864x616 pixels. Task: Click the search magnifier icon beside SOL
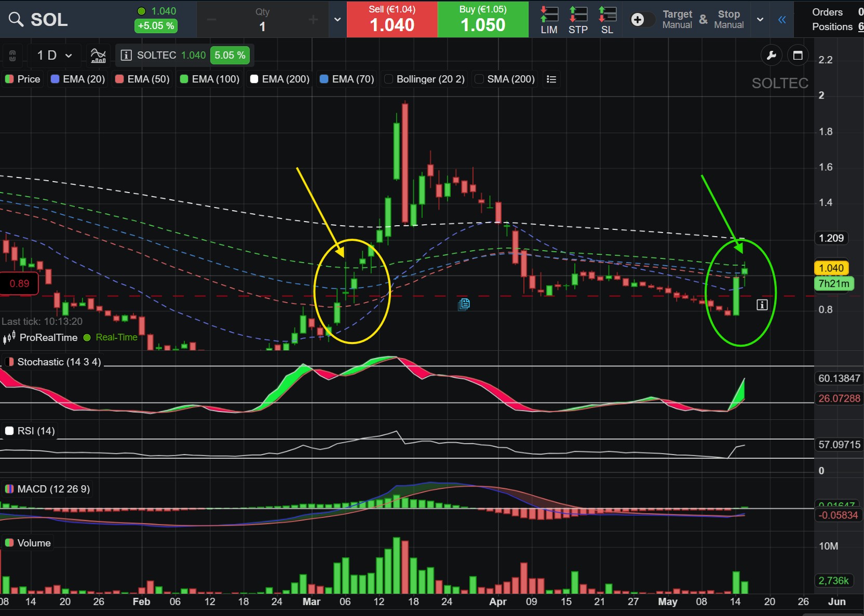point(16,20)
